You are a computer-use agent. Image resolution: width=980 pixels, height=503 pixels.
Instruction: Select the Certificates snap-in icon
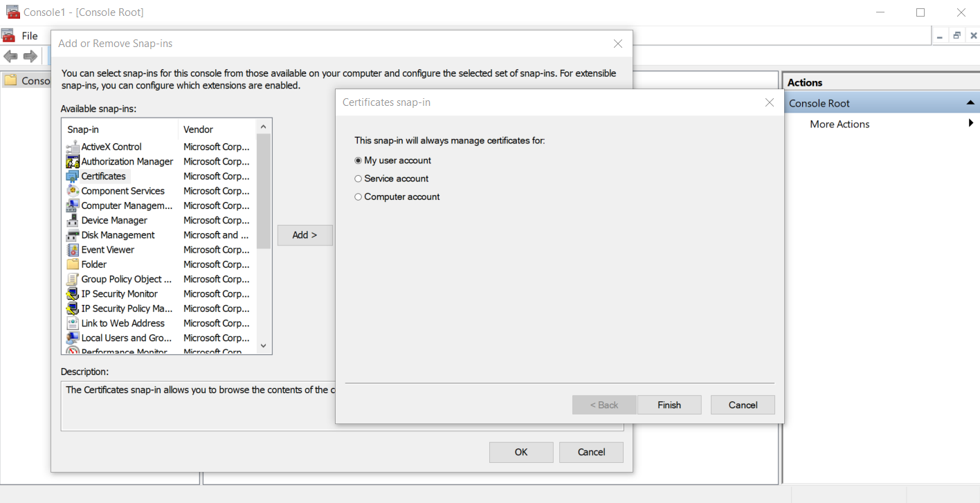pyautogui.click(x=72, y=176)
